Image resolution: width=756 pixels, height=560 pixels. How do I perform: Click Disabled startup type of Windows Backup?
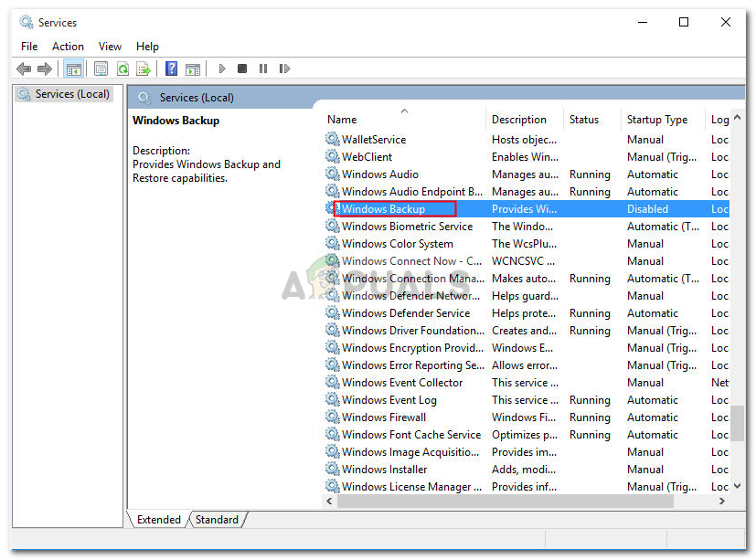coord(647,208)
